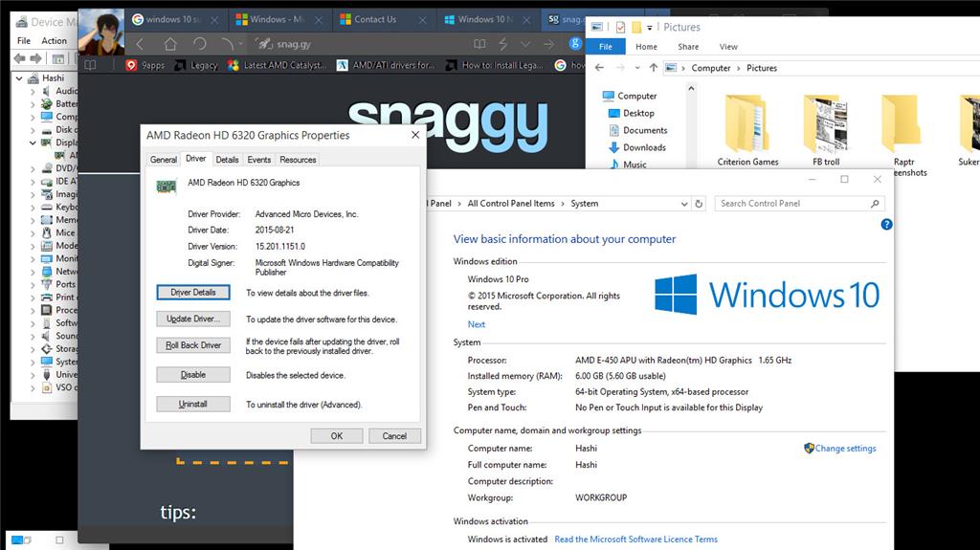Select Downloads in Explorer navigation pane
The height and width of the screenshot is (550, 980).
click(636, 147)
